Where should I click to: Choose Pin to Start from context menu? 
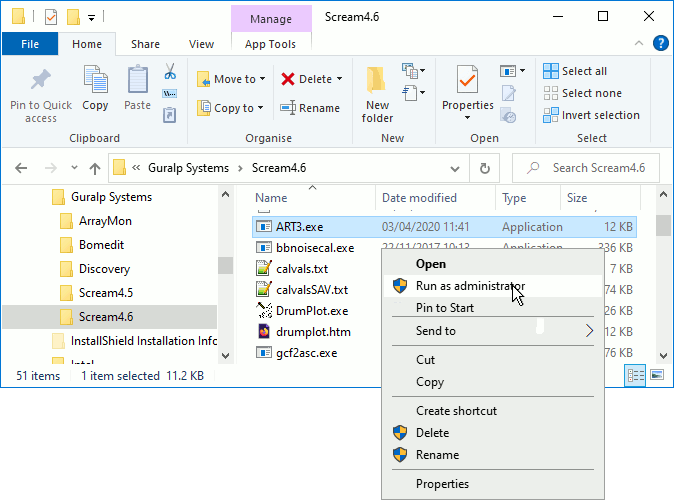tap(493, 308)
